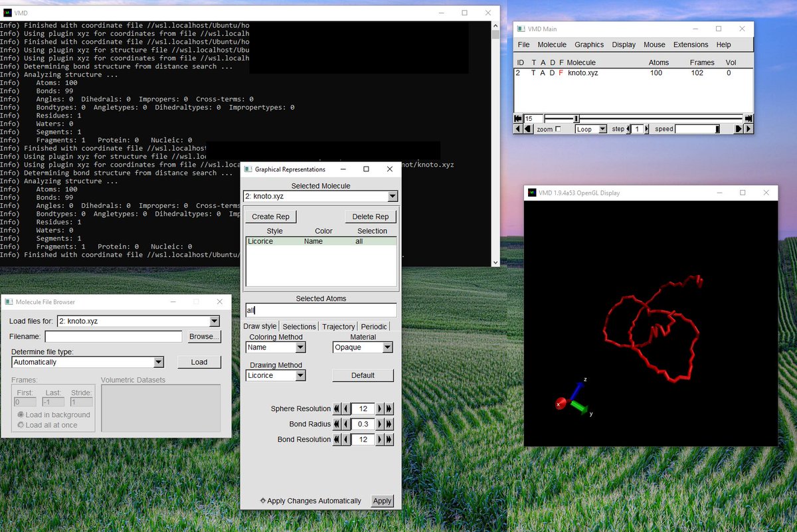This screenshot has height=532, width=797.
Task: Click the current frame number field
Action: pyautogui.click(x=533, y=118)
